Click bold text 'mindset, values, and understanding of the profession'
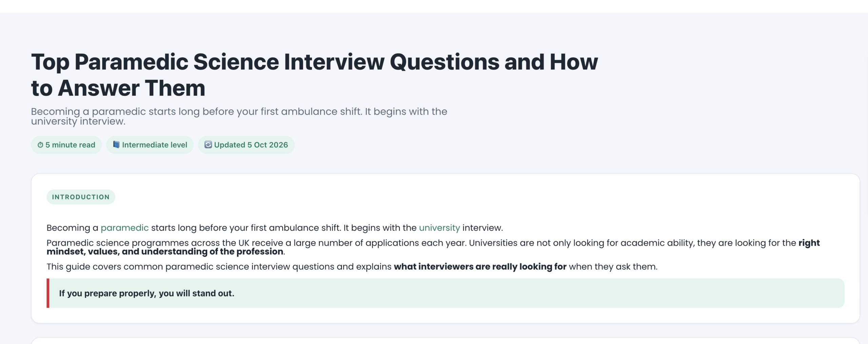868x344 pixels. [165, 252]
